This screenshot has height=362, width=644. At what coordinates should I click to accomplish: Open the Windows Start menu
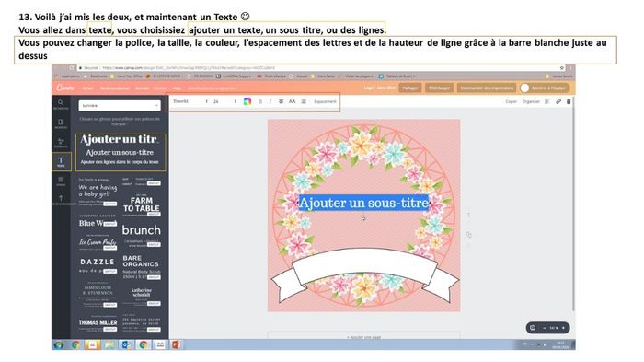click(59, 344)
